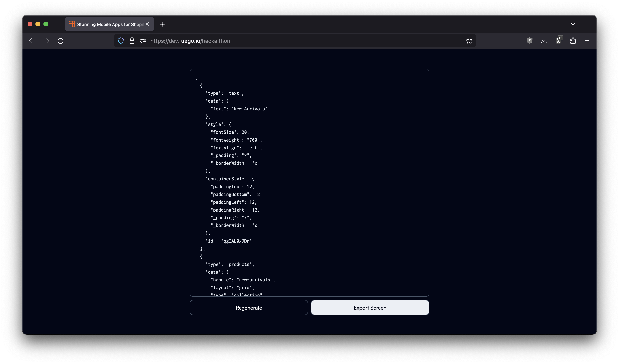The height and width of the screenshot is (364, 619).
Task: Open a new tab with plus button
Action: click(162, 24)
